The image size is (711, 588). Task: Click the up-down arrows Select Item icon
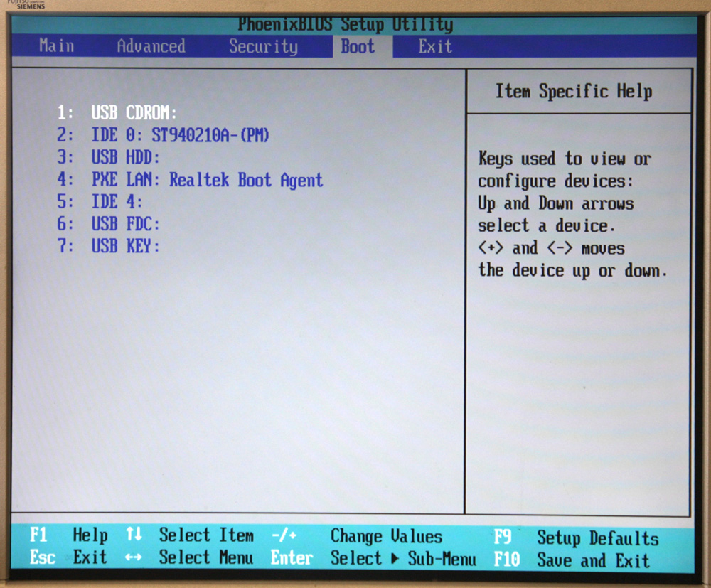tap(133, 535)
